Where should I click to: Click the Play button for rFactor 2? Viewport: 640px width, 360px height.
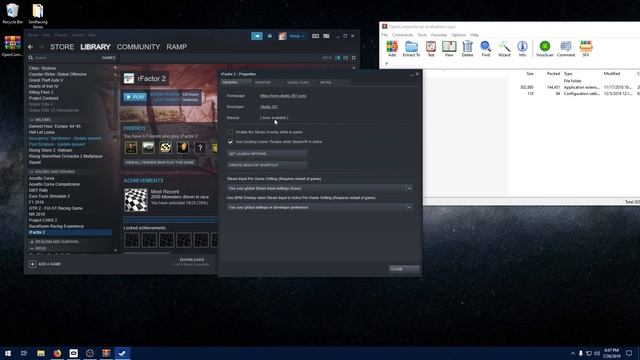point(135,97)
